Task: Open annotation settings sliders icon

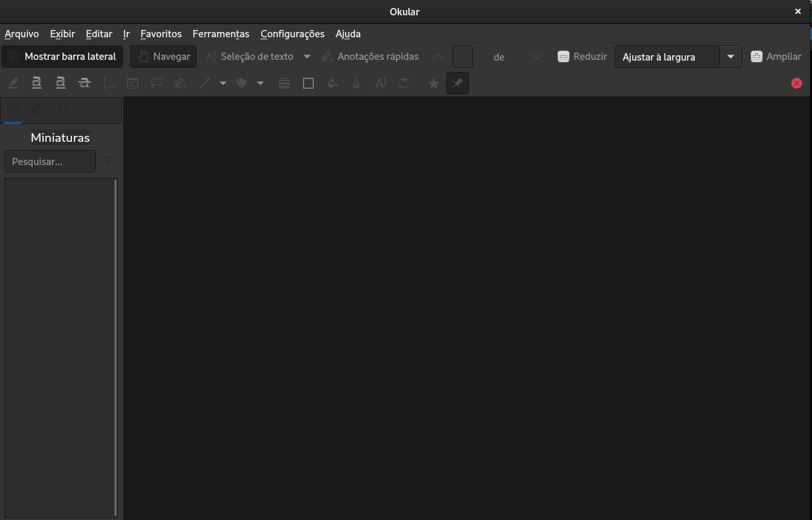Action: [404, 83]
